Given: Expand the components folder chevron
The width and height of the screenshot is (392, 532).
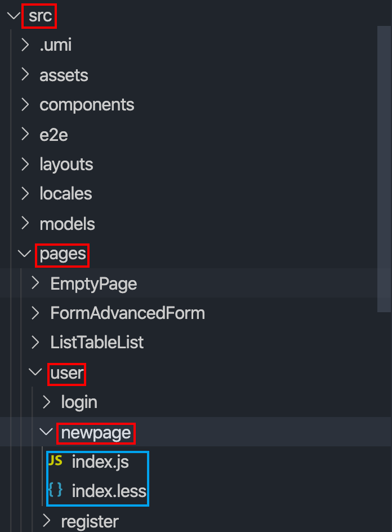Looking at the screenshot, I should (25, 104).
